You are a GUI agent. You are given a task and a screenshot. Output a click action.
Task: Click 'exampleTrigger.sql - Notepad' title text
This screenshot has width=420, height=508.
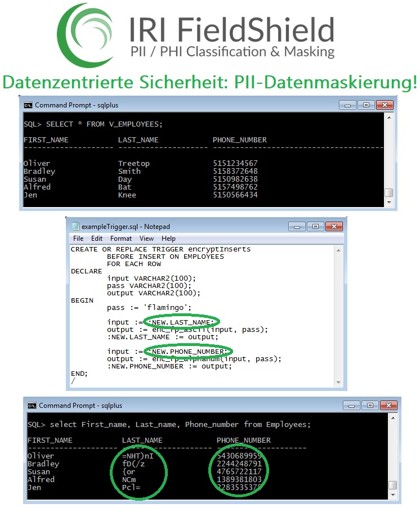pyautogui.click(x=126, y=227)
